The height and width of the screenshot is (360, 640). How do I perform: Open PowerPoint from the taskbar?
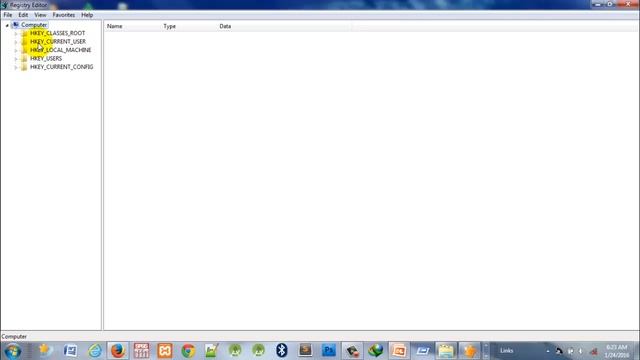click(x=399, y=351)
